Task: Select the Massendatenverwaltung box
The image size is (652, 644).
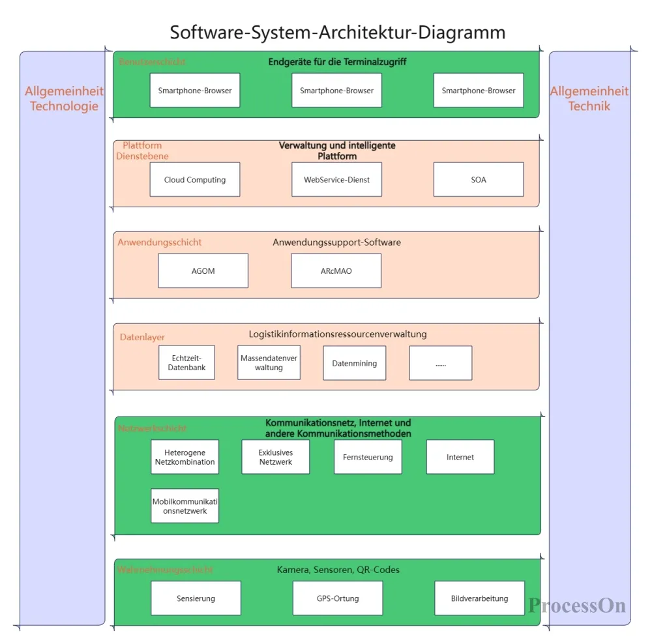Action: [269, 362]
